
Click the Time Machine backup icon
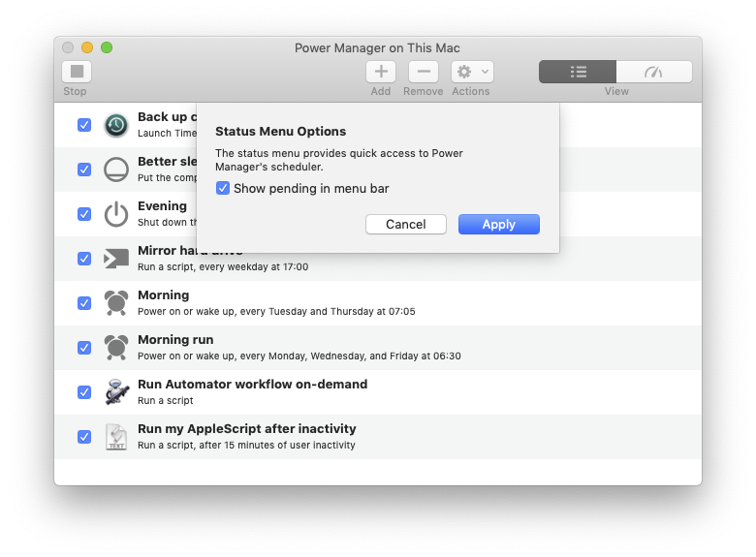click(116, 125)
